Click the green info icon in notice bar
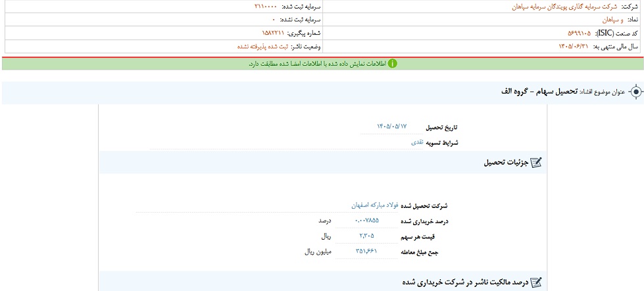644x291 pixels. (x=393, y=64)
